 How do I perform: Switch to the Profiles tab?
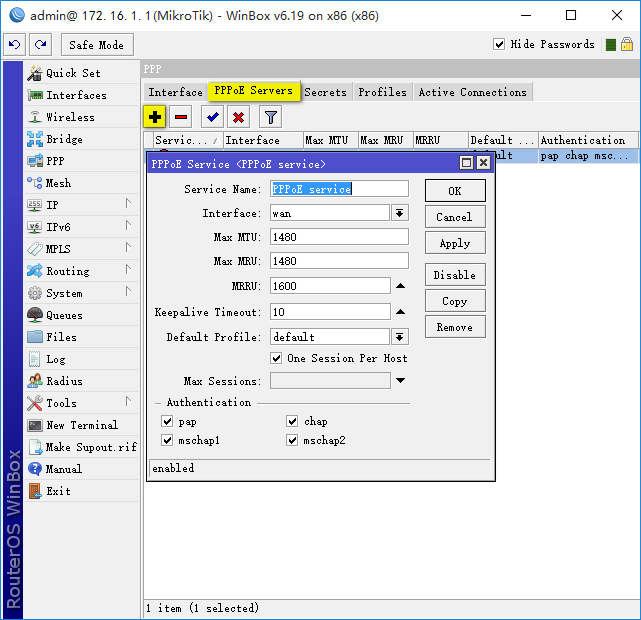click(x=382, y=92)
